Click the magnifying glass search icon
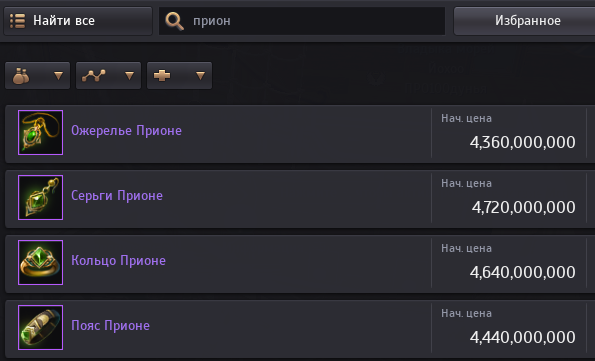Image resolution: width=595 pixels, height=361 pixels. point(175,21)
